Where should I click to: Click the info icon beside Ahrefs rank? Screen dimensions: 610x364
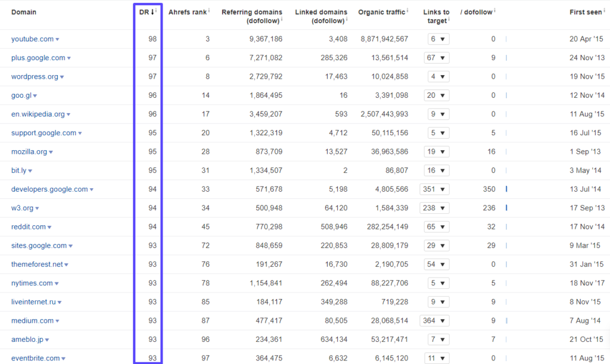point(209,10)
